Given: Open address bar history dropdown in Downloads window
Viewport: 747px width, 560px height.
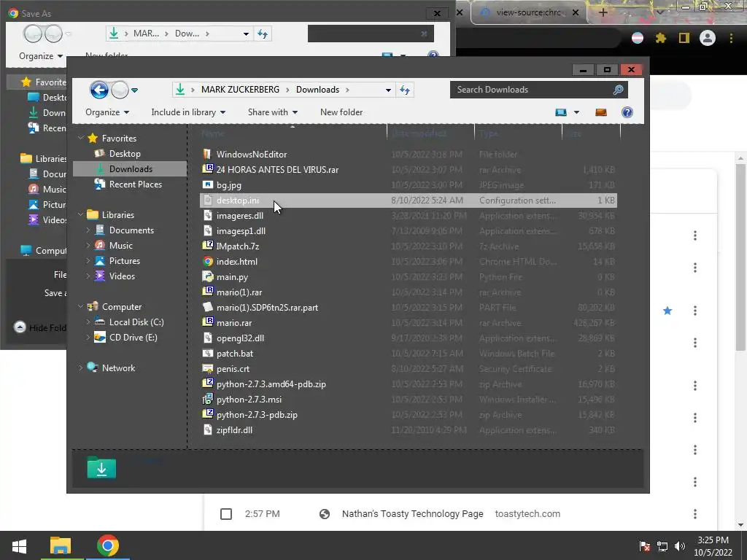Looking at the screenshot, I should tap(388, 90).
